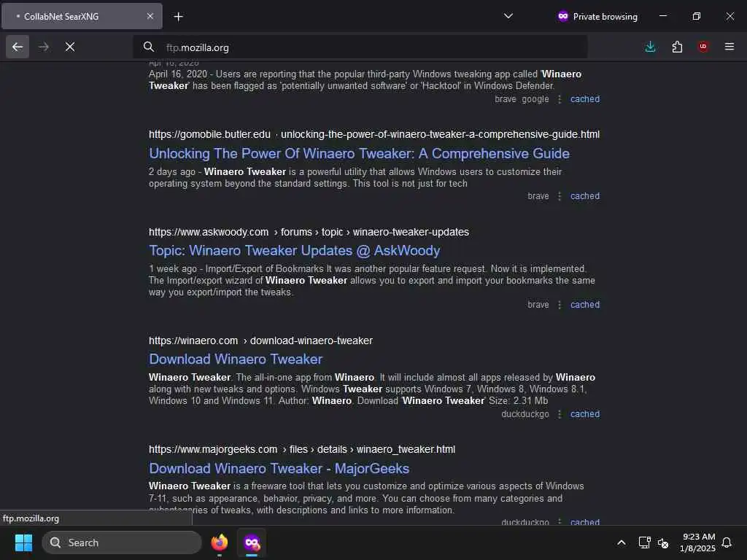Go back to the previous page

18,47
